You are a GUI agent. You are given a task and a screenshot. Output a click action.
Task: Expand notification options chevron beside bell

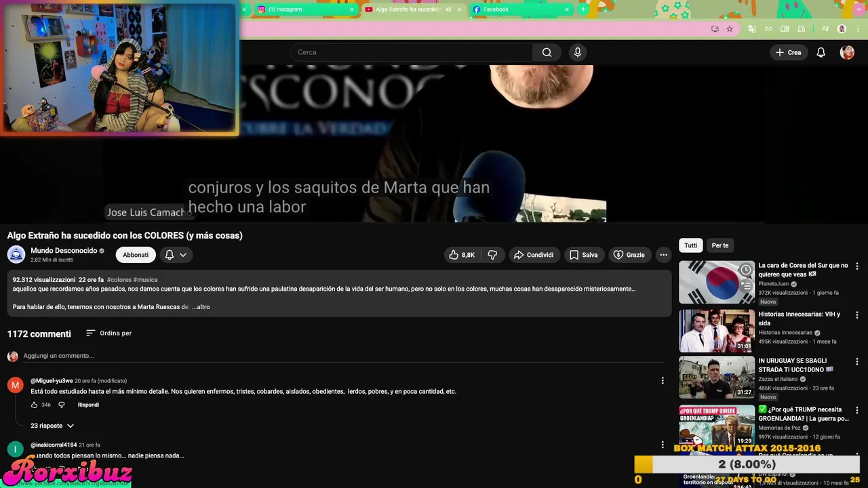click(183, 255)
